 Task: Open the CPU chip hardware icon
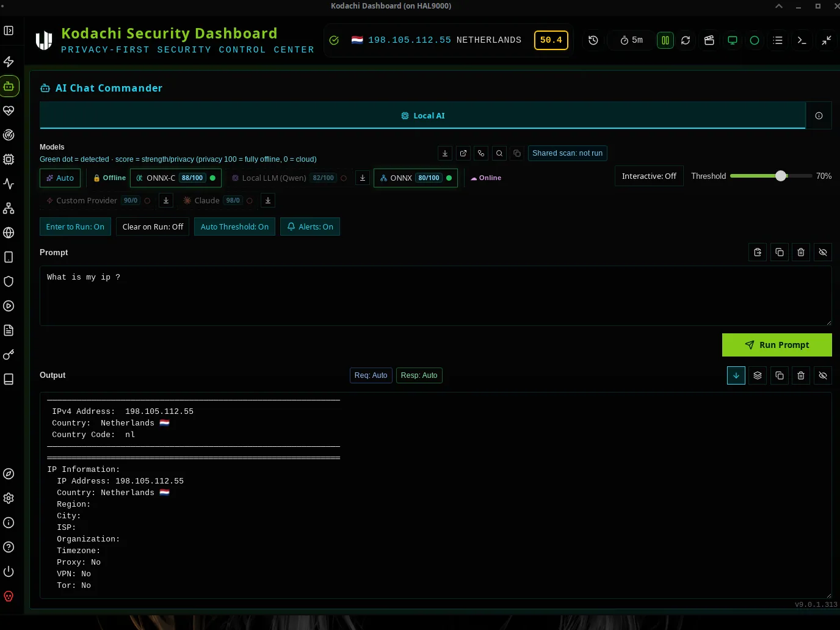point(9,159)
